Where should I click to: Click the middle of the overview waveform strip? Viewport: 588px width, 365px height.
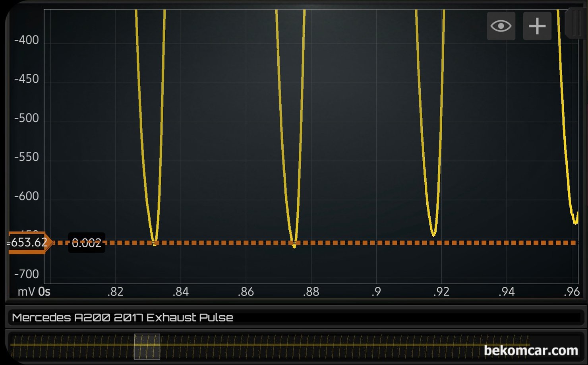(294, 346)
